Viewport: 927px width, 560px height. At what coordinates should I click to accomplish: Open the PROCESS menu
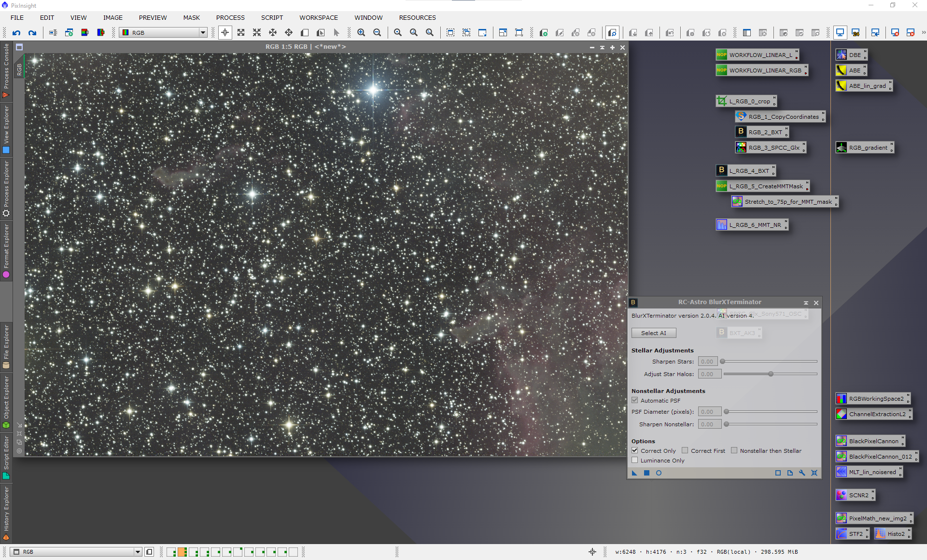[230, 17]
